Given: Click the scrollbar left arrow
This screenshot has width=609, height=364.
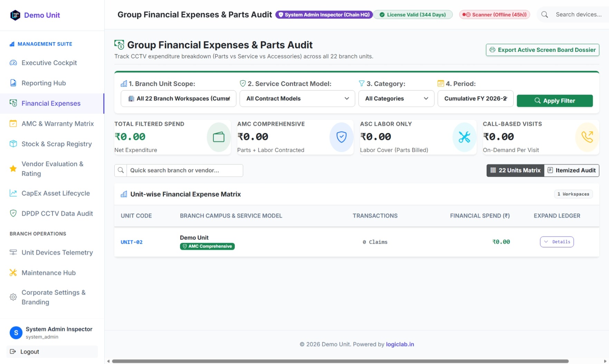Looking at the screenshot, I should (108, 361).
